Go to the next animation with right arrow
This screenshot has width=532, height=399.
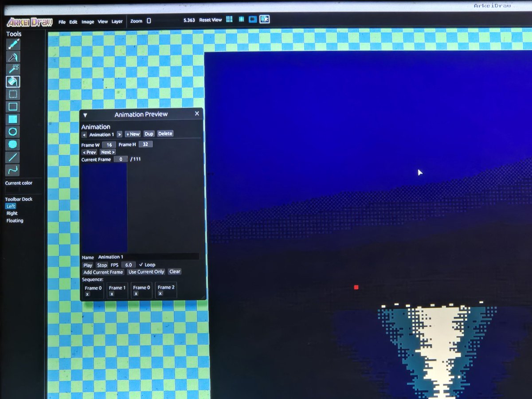120,134
